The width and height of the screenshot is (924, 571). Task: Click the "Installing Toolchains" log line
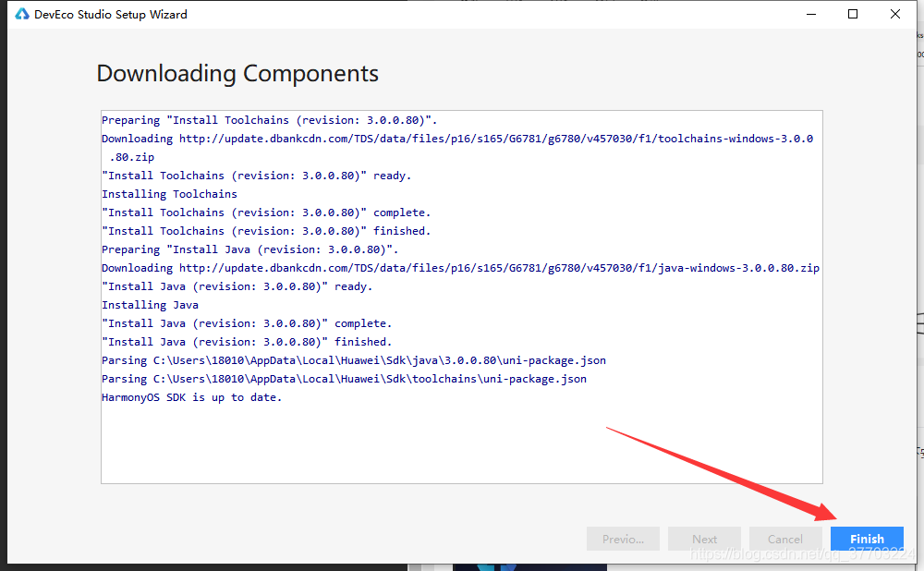169,194
